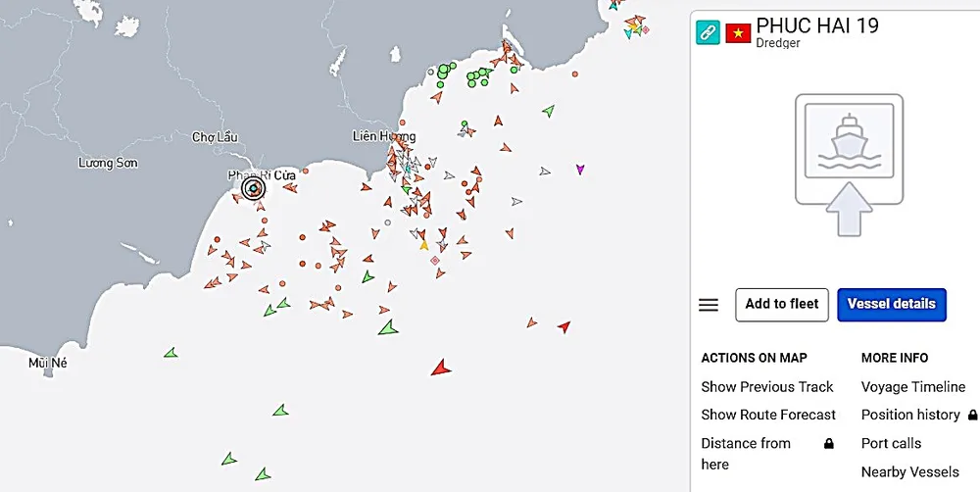Open the Voyage Timeline link
The image size is (980, 492).
pos(912,387)
